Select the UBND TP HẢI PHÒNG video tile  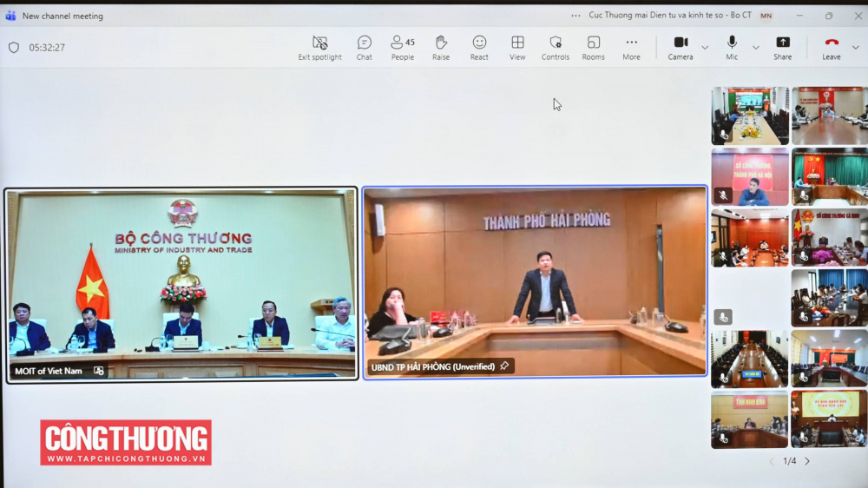click(535, 282)
